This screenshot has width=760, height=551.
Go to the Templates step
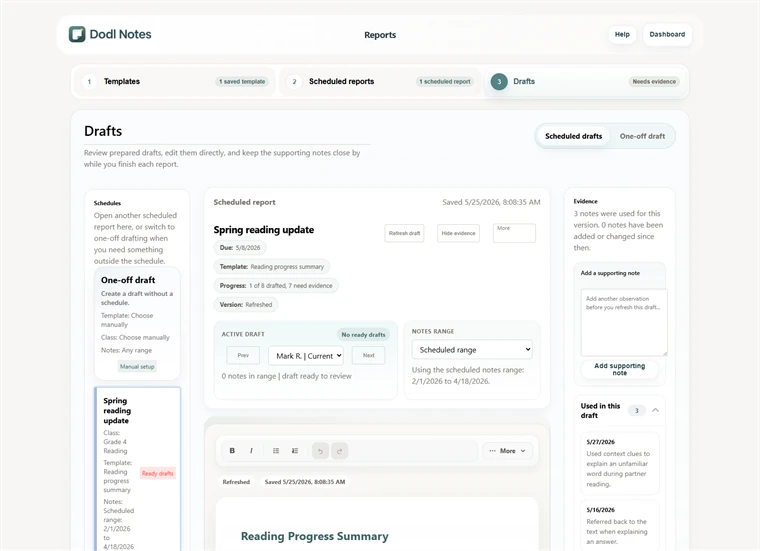[174, 81]
